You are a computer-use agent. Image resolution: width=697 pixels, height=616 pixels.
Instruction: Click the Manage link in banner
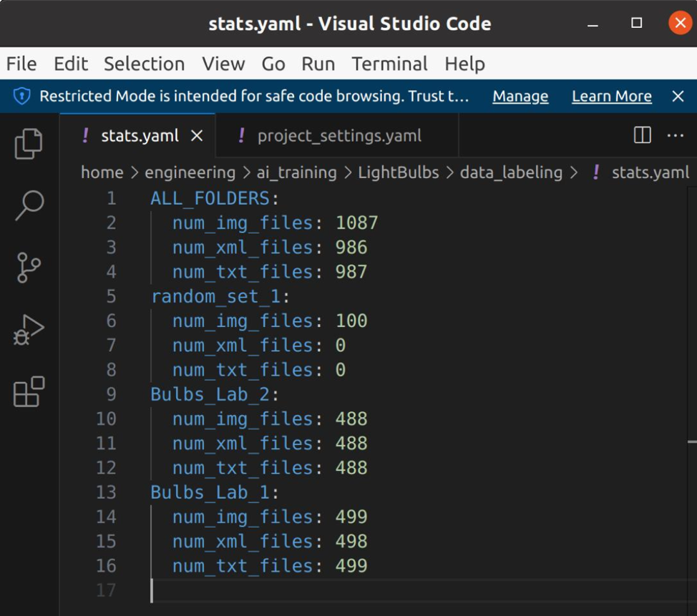[520, 97]
